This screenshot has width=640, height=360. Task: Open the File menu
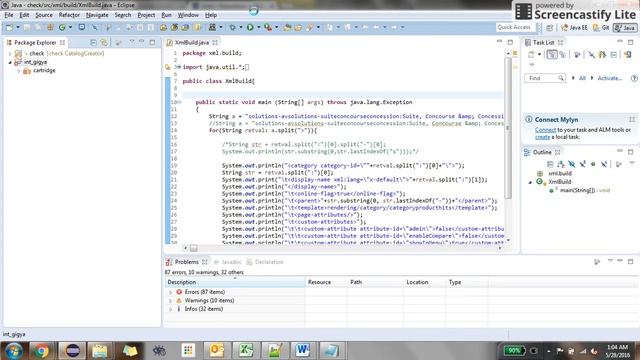[x=9, y=15]
